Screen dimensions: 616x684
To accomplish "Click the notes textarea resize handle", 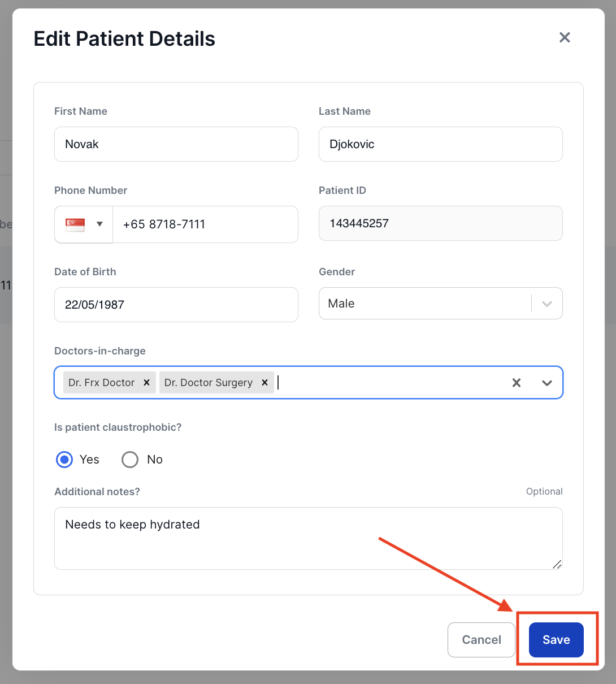I will point(558,565).
